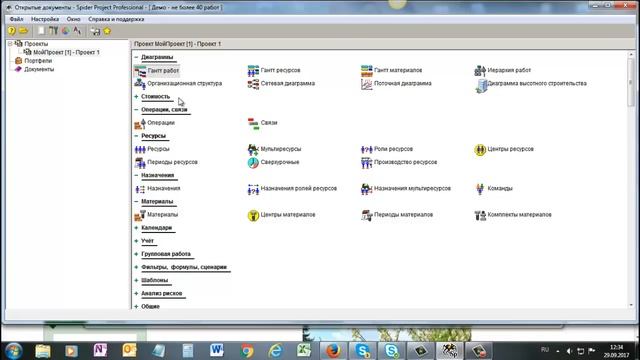640x360 pixels.
Task: Open the Справка и поддержка menu
Action: tap(116, 19)
